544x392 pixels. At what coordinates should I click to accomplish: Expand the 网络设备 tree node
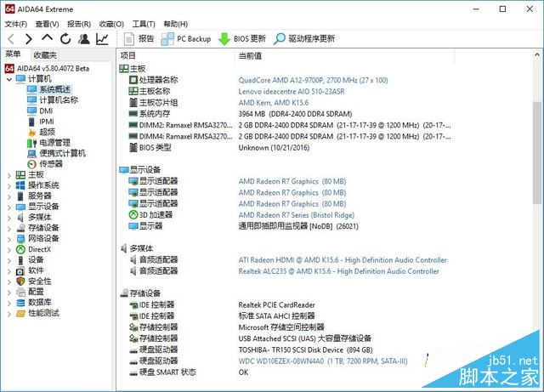click(9, 239)
